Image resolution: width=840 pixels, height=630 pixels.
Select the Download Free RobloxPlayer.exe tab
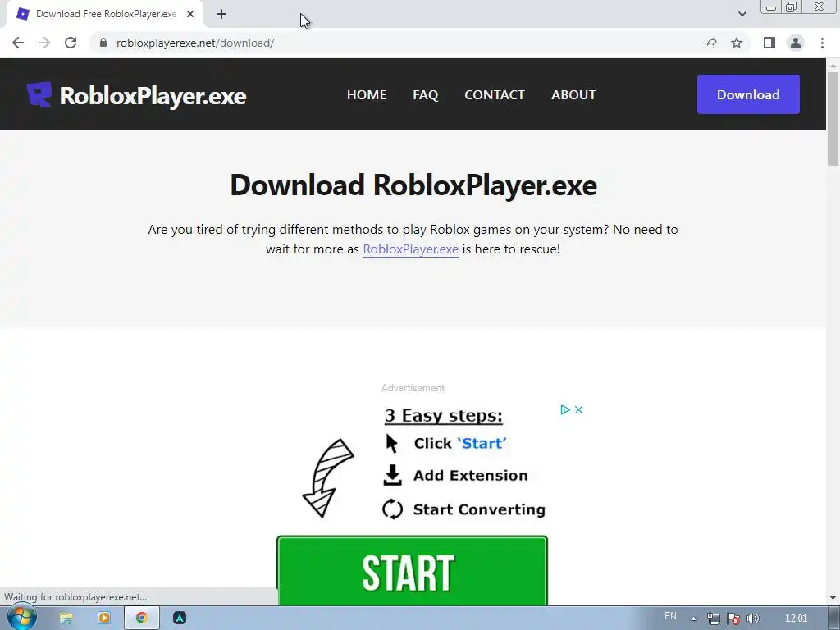106,15
